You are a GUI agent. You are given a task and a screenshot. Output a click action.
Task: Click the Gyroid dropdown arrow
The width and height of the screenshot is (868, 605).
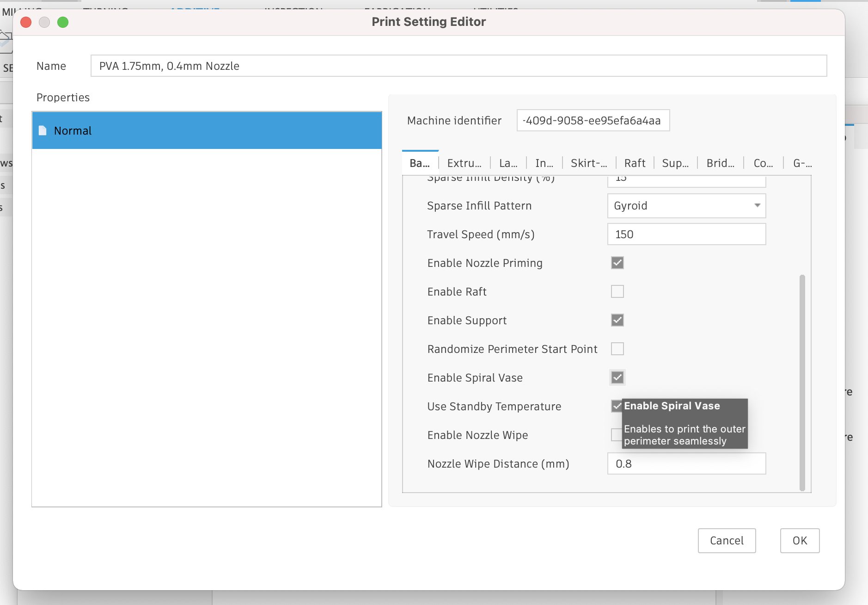(757, 205)
